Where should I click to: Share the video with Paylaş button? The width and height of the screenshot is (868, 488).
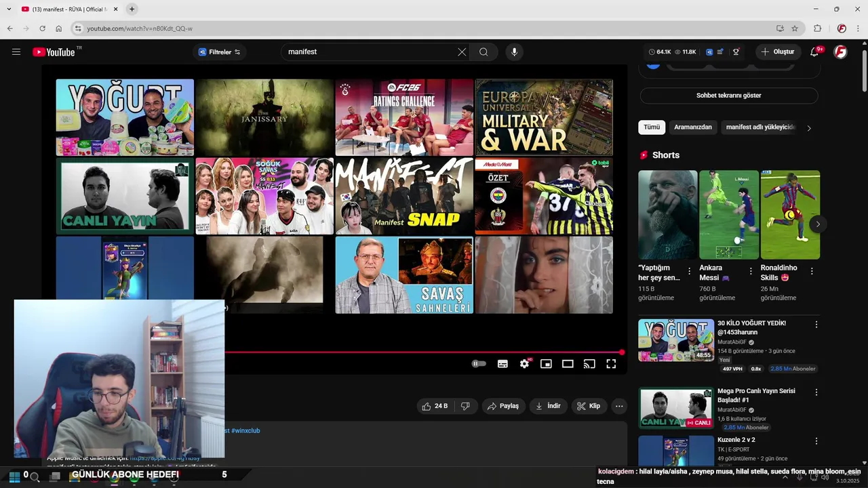click(502, 406)
